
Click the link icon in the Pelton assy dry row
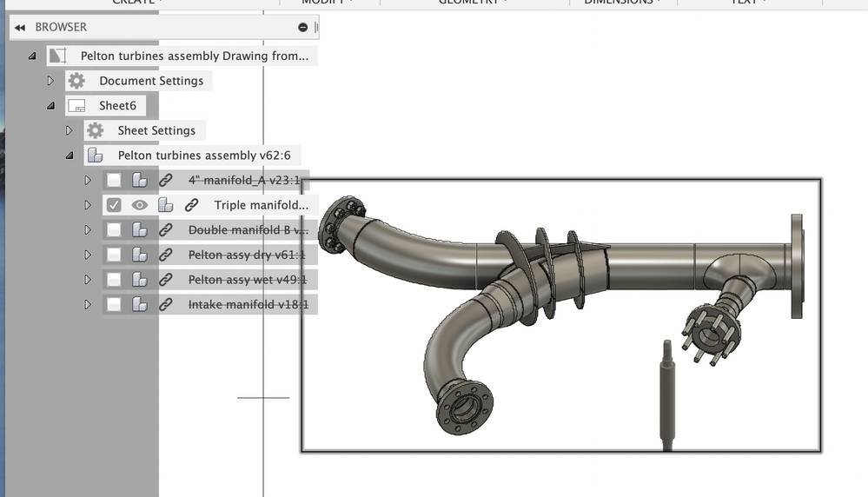(x=165, y=255)
